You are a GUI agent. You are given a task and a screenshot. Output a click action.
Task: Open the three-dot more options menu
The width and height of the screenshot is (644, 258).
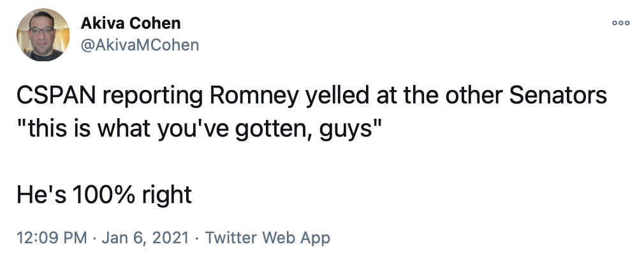point(620,22)
